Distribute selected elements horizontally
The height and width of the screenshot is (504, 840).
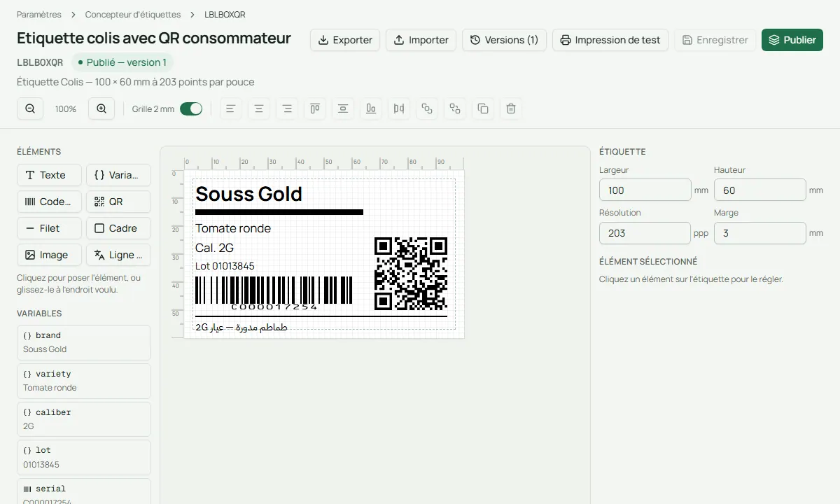(x=399, y=108)
